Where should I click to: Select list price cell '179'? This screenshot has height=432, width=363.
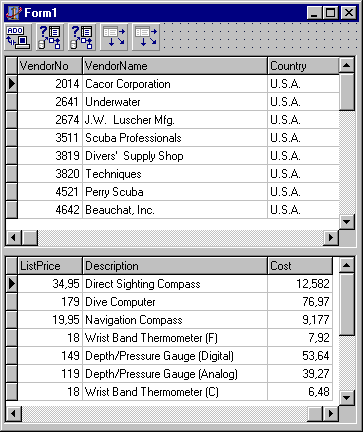50,302
